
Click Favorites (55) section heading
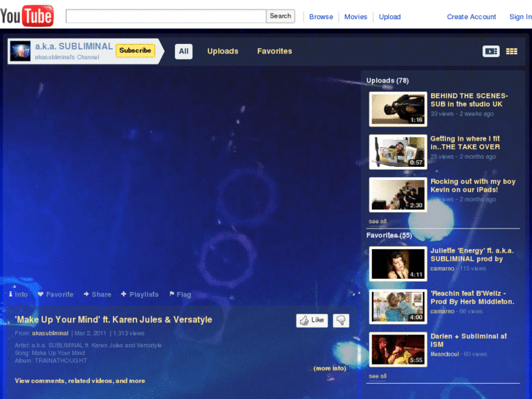click(389, 235)
